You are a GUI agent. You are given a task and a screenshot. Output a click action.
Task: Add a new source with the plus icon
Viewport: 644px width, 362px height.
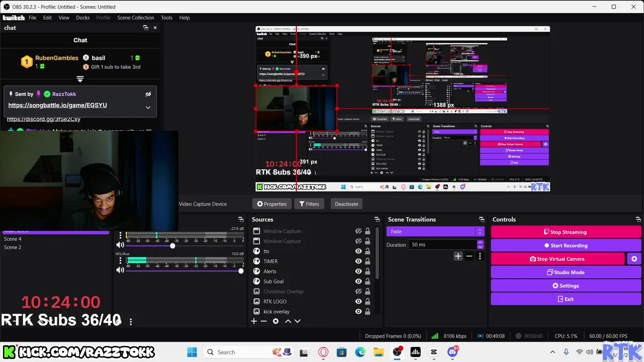(254, 321)
